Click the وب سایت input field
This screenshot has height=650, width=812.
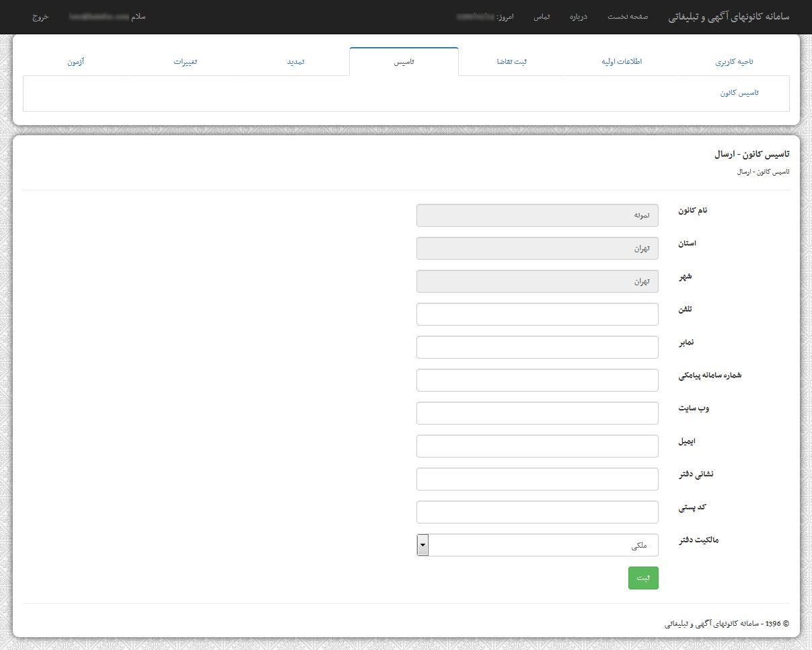[538, 413]
